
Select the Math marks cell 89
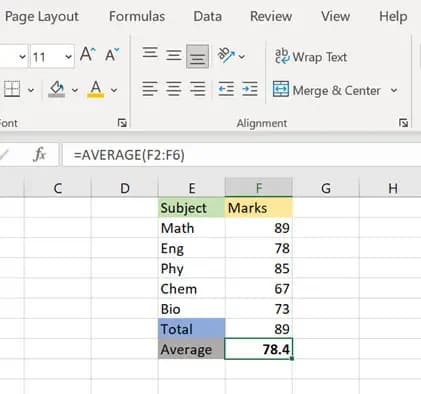(259, 228)
